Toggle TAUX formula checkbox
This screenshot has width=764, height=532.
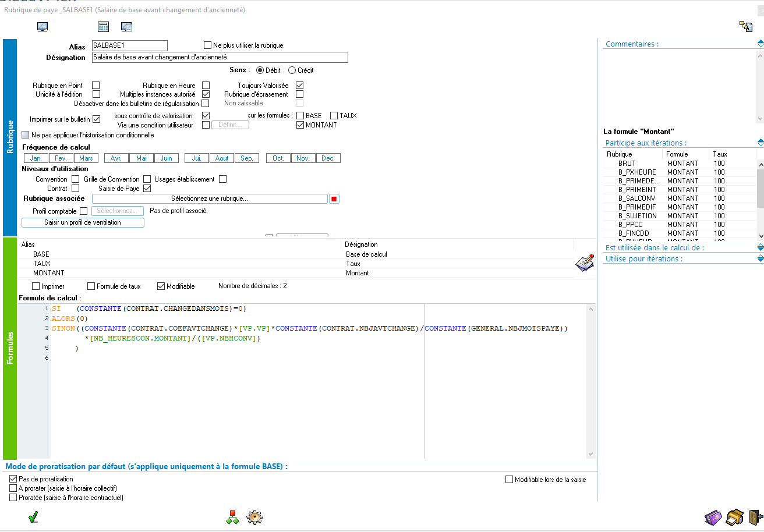(x=334, y=116)
